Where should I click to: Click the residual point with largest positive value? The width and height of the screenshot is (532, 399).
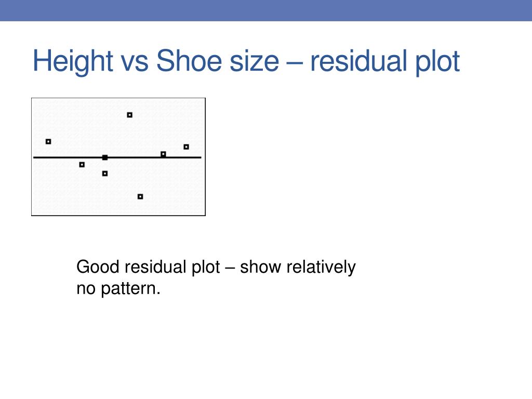129,115
